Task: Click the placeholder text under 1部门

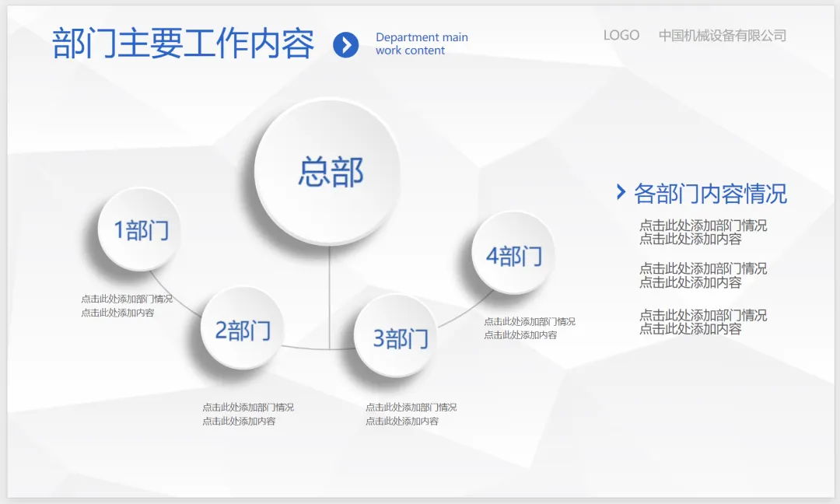Action: point(127,306)
